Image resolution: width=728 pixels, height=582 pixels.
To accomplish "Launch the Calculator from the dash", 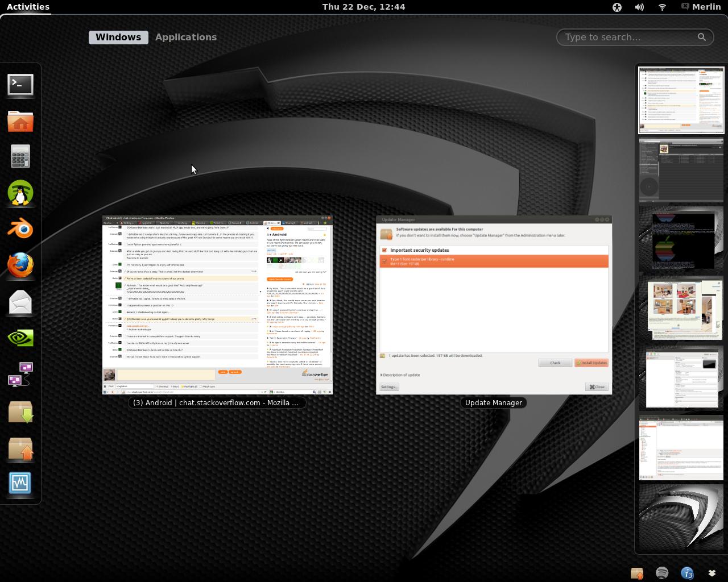I will click(20, 156).
